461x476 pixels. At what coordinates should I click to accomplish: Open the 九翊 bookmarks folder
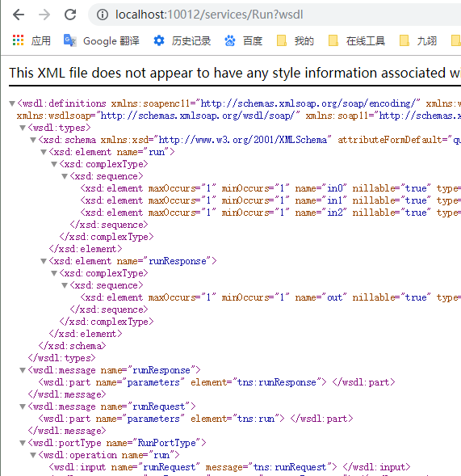point(418,40)
